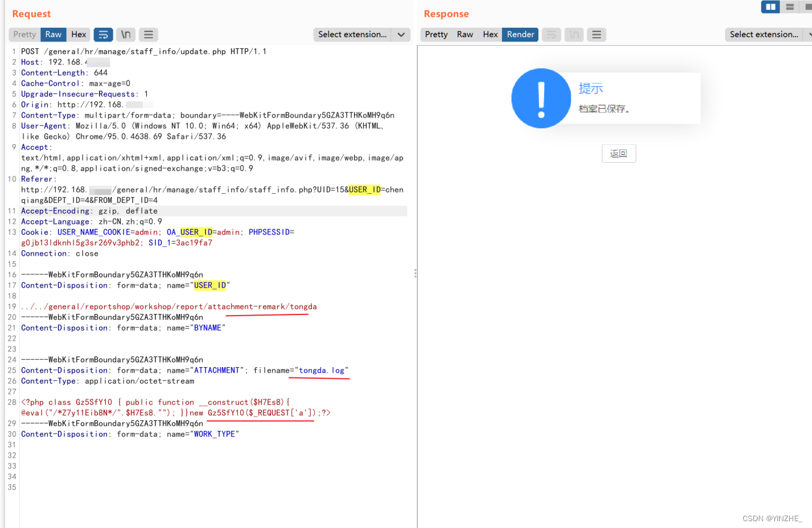The image size is (812, 528).
Task: Click the application/octet-stream Content-Type line
Action: click(x=108, y=381)
